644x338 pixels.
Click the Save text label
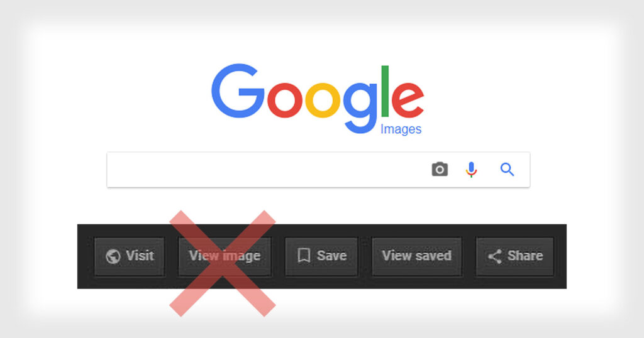tap(332, 256)
